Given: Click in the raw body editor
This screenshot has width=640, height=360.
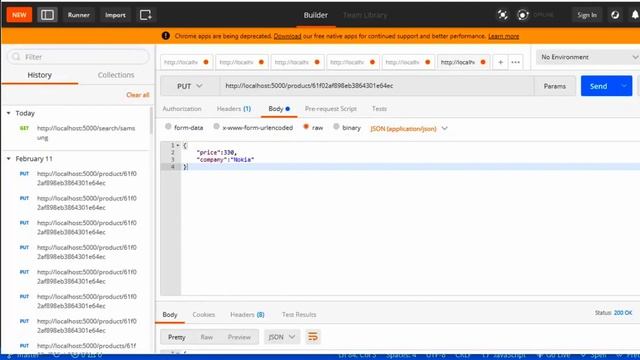Looking at the screenshot, I should click(x=410, y=218).
